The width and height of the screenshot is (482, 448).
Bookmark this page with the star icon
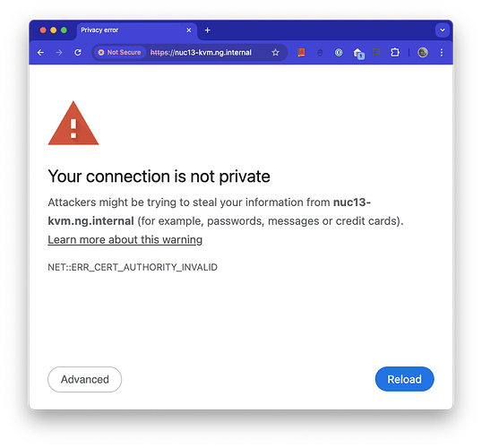pyautogui.click(x=275, y=53)
